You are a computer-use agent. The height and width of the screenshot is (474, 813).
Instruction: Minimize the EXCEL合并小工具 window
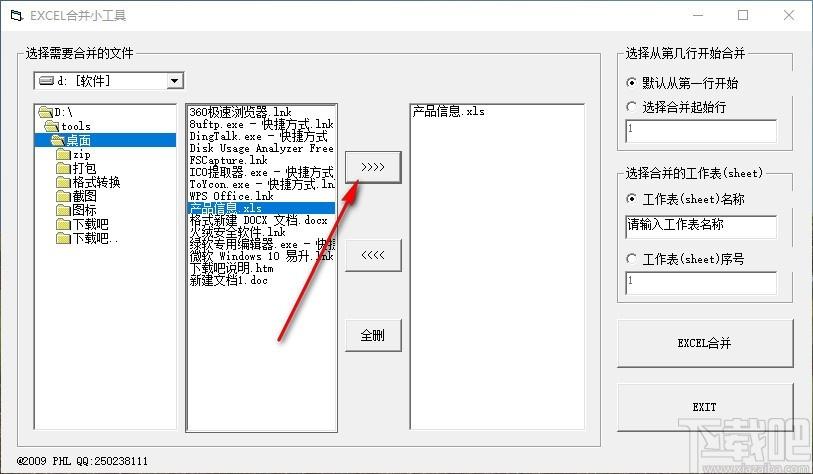(698, 15)
